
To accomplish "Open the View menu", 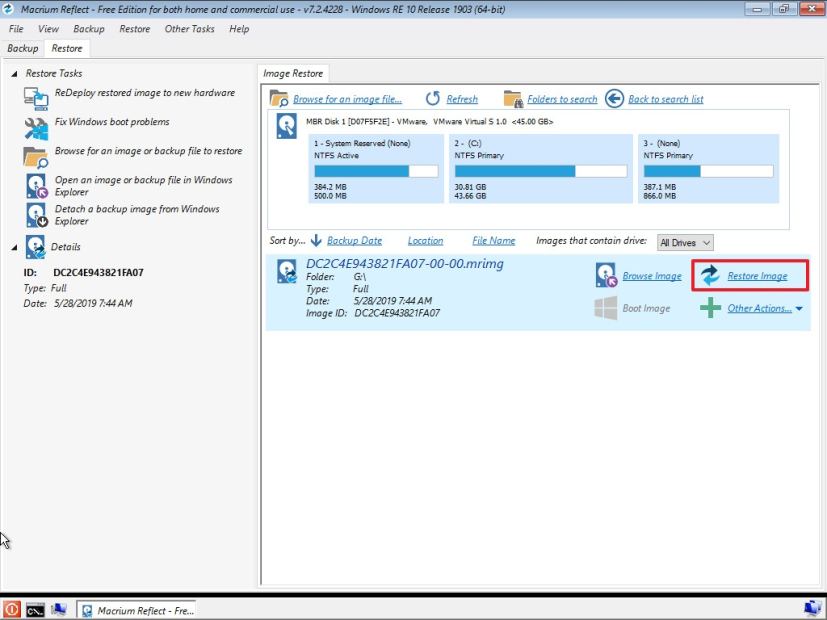I will [x=47, y=29].
